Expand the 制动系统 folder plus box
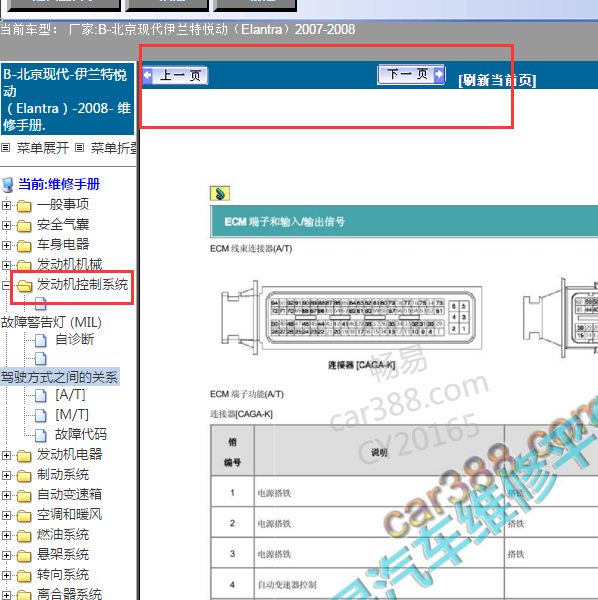The height and width of the screenshot is (600, 598). (6, 475)
